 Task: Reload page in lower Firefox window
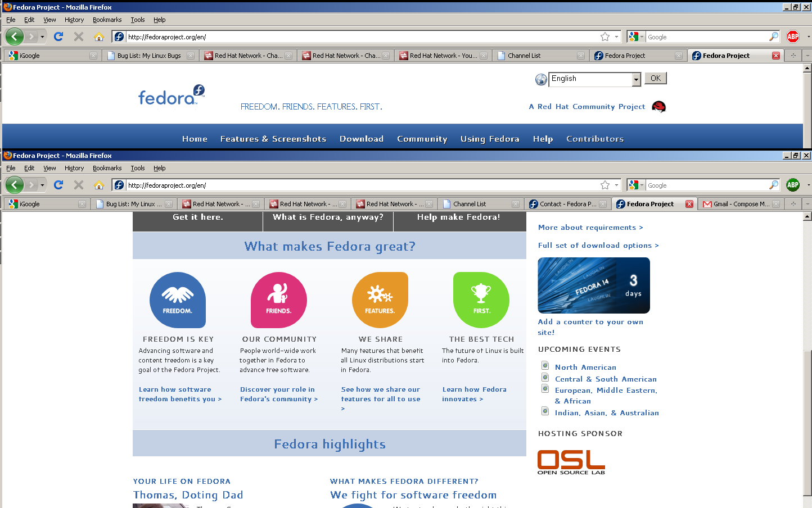(x=58, y=185)
